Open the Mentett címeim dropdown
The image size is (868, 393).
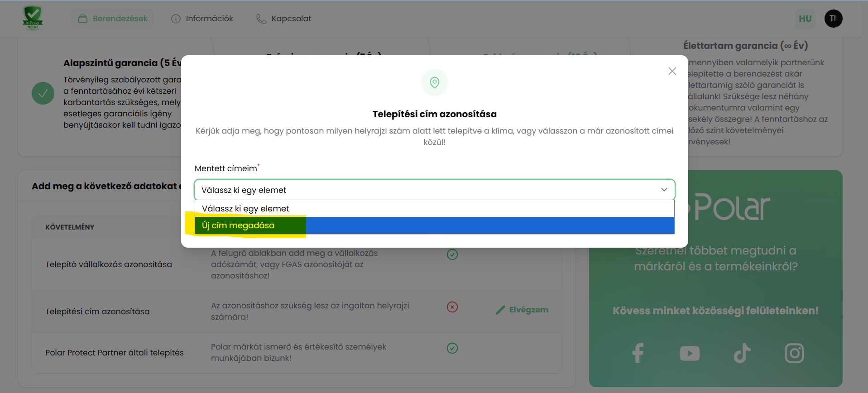434,190
